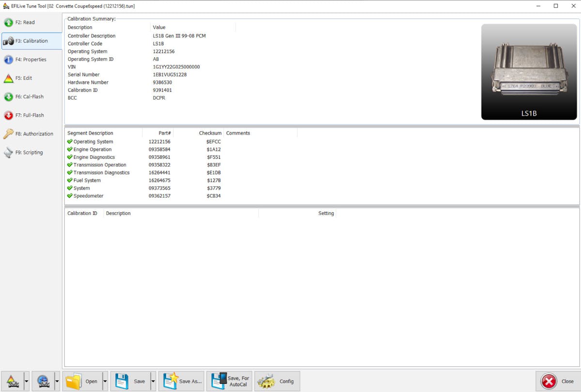Go to F6: Cal-Flash section
This screenshot has height=392, width=581.
pos(31,97)
